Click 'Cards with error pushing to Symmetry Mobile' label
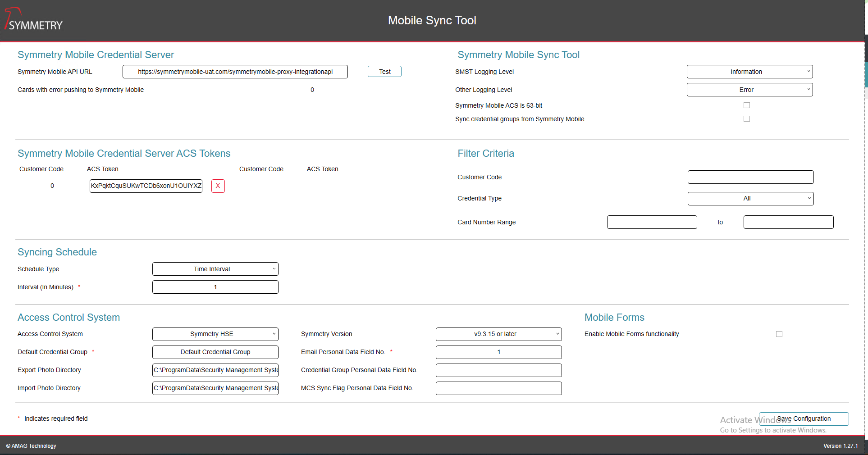This screenshot has height=455, width=868. coord(81,90)
